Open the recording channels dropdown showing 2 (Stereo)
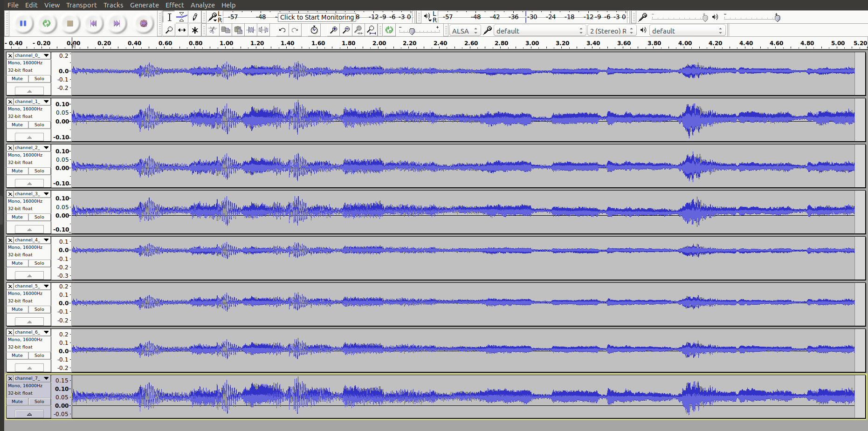 point(611,30)
